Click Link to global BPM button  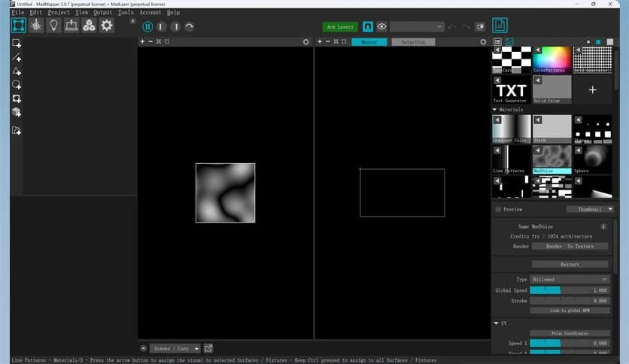tap(570, 311)
